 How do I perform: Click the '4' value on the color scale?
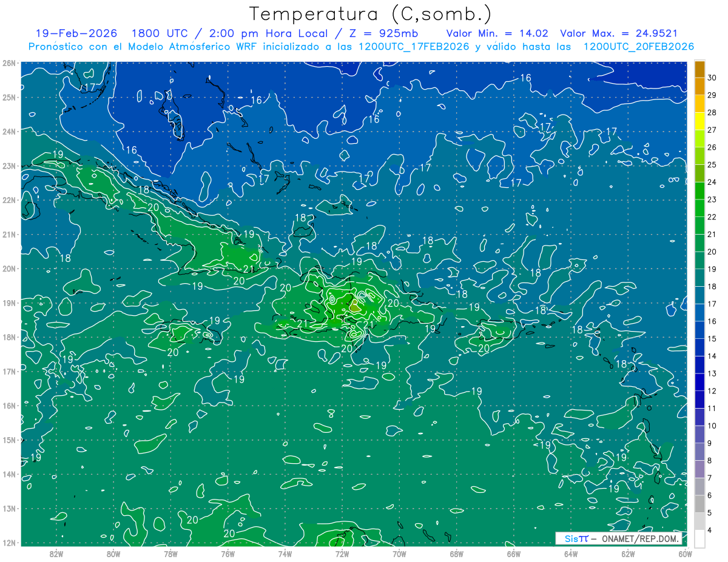710,530
